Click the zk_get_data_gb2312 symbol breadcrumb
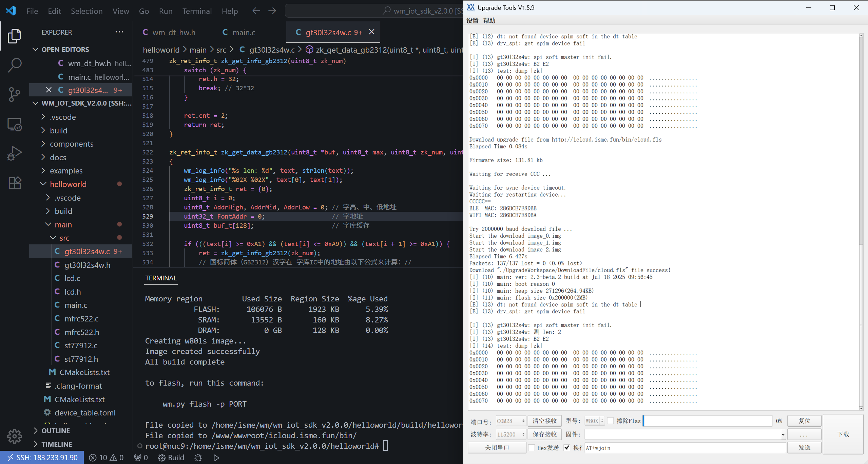 coord(384,50)
